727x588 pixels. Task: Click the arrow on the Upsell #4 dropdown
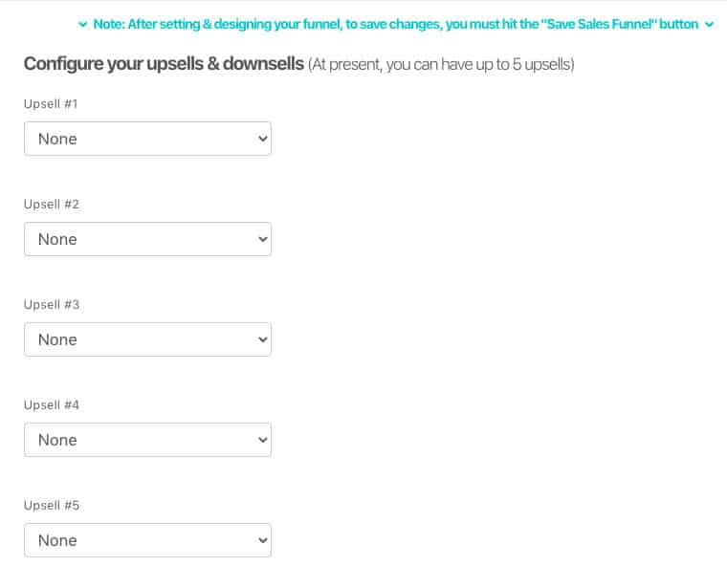263,440
